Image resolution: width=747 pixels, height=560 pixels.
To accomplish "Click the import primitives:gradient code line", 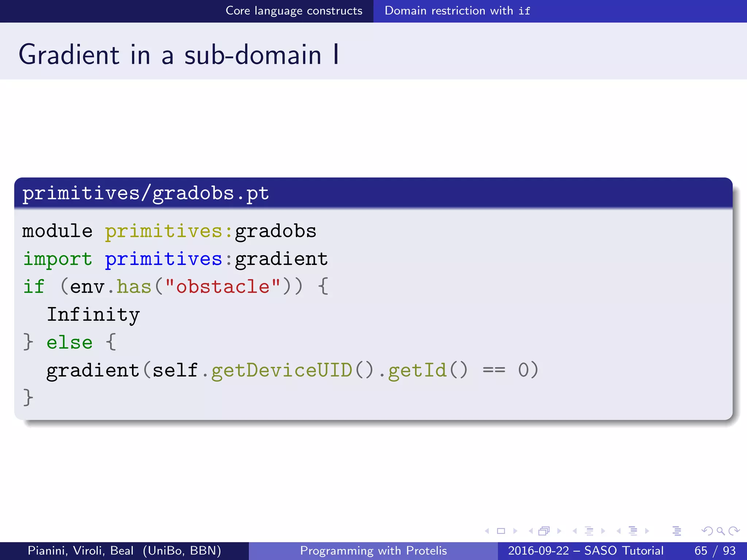I will click(x=175, y=259).
